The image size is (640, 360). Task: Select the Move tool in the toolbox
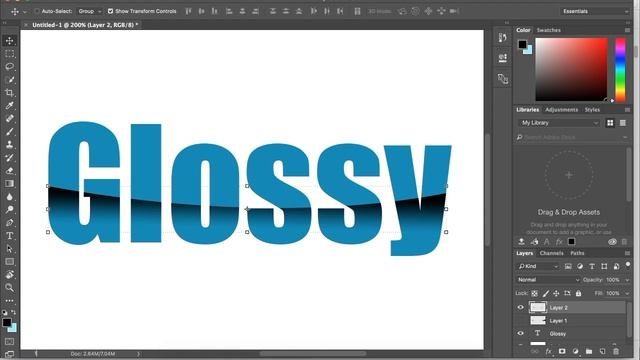(9, 41)
